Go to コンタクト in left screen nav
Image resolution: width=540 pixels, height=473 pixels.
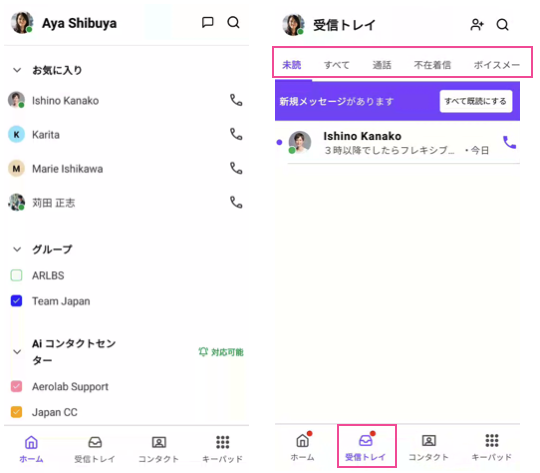click(x=159, y=449)
